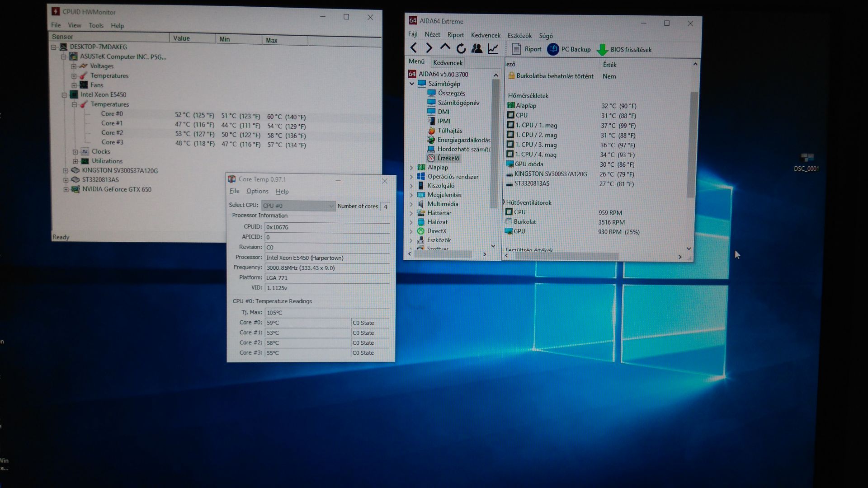Click the Max column header in HWMonitor
This screenshot has height=488, width=868.
click(285, 40)
